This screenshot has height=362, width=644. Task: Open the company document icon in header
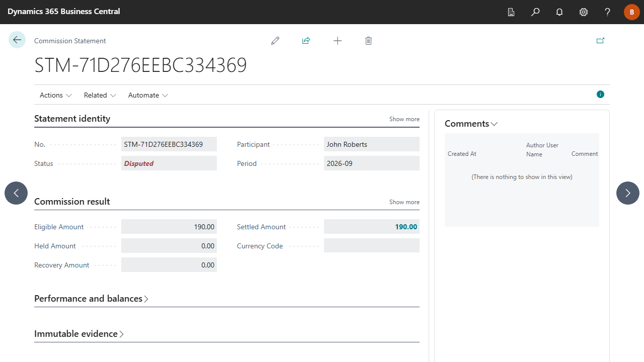coord(511,12)
